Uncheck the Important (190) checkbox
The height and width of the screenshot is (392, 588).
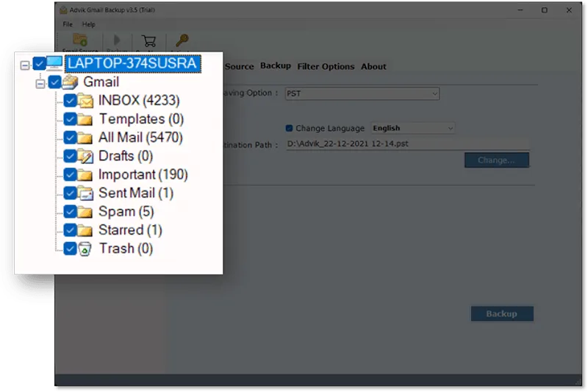(70, 174)
